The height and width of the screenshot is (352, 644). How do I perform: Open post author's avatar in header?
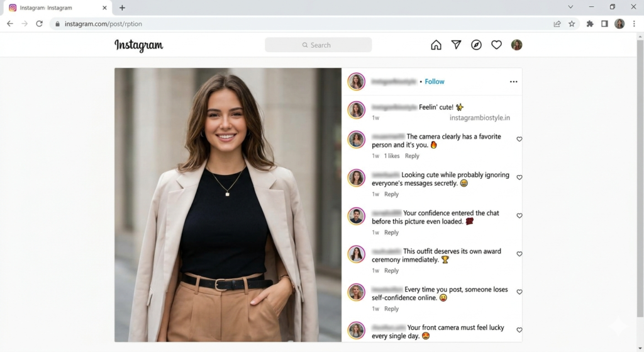click(x=357, y=81)
